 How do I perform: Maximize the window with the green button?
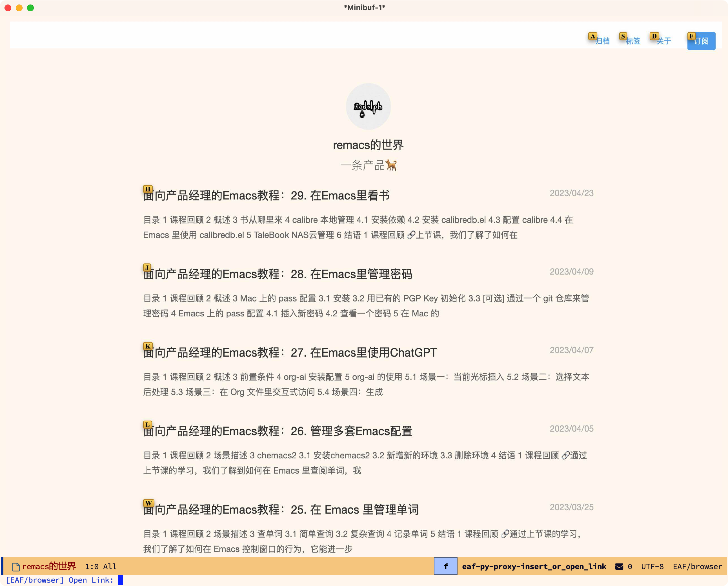(x=30, y=8)
